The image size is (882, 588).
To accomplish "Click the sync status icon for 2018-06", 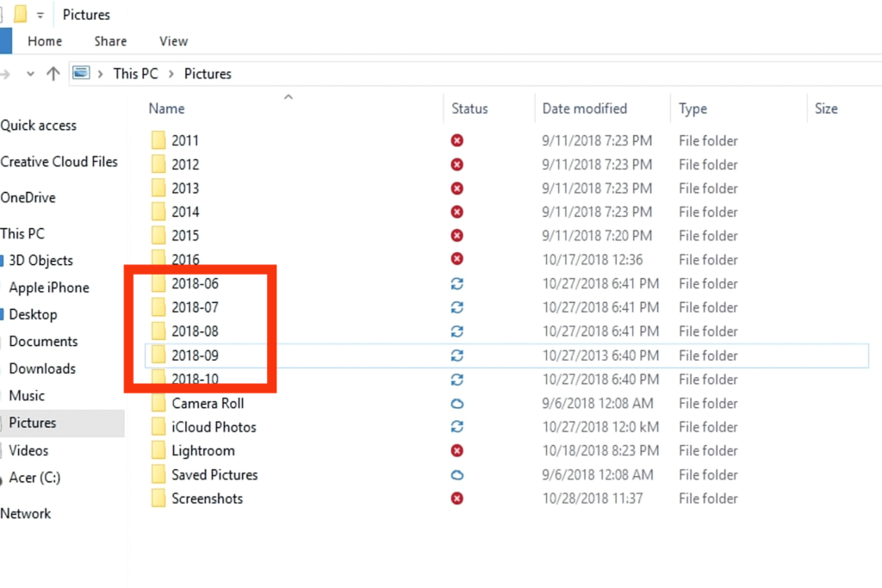I will pyautogui.click(x=457, y=283).
